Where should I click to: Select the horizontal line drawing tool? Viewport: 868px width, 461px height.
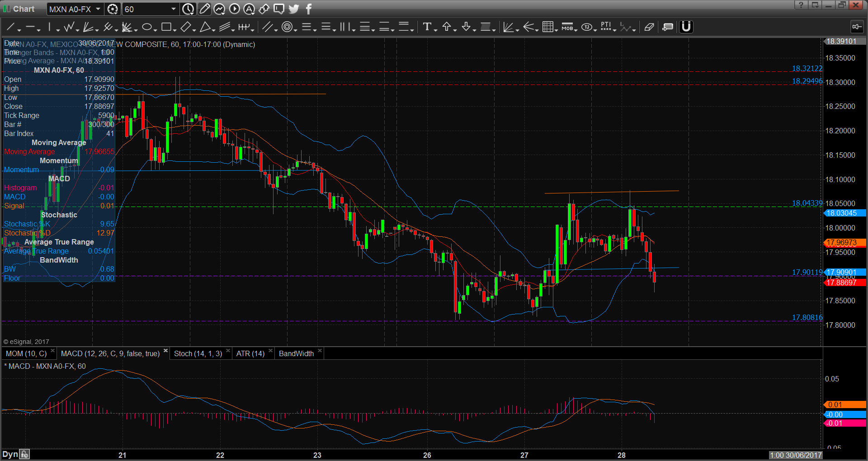(x=30, y=27)
